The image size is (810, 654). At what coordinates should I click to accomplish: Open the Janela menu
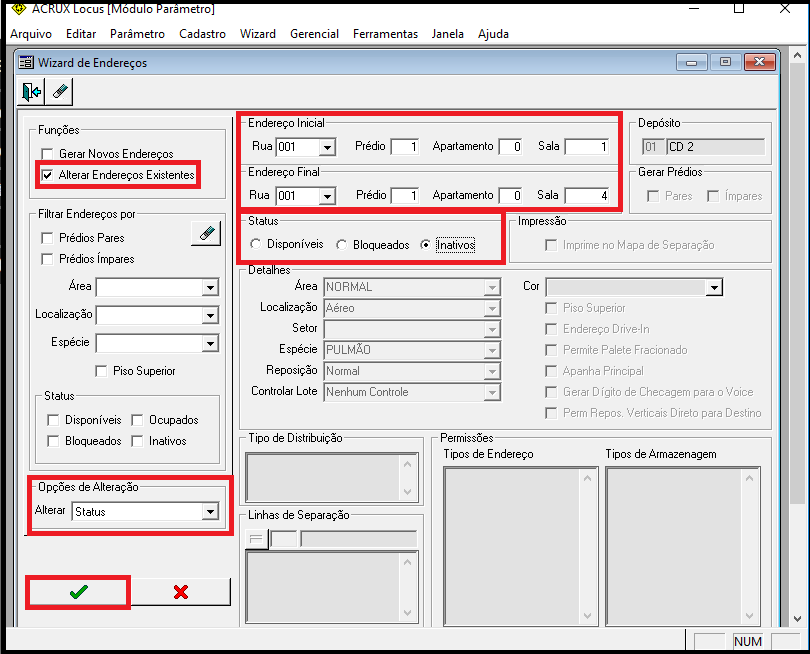point(448,34)
